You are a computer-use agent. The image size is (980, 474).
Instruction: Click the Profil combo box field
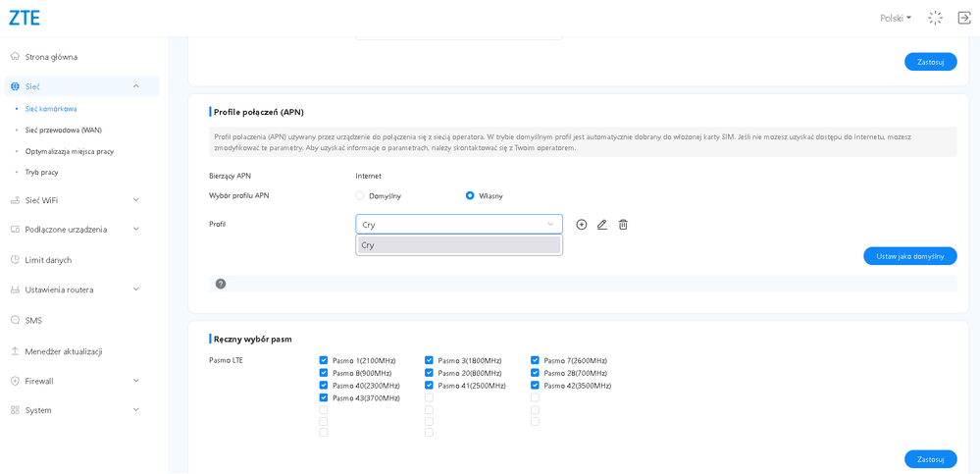(458, 225)
